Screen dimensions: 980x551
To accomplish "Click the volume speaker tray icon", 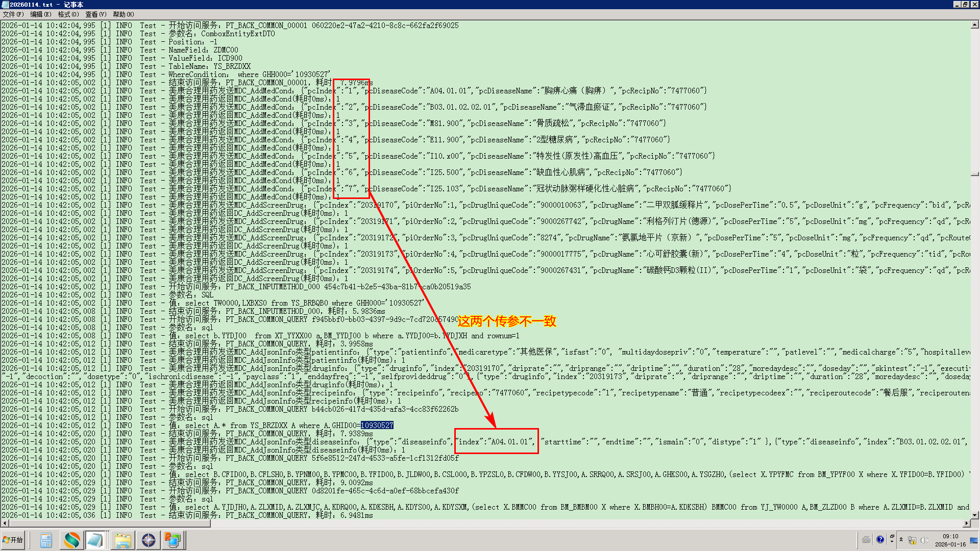I will click(x=924, y=540).
